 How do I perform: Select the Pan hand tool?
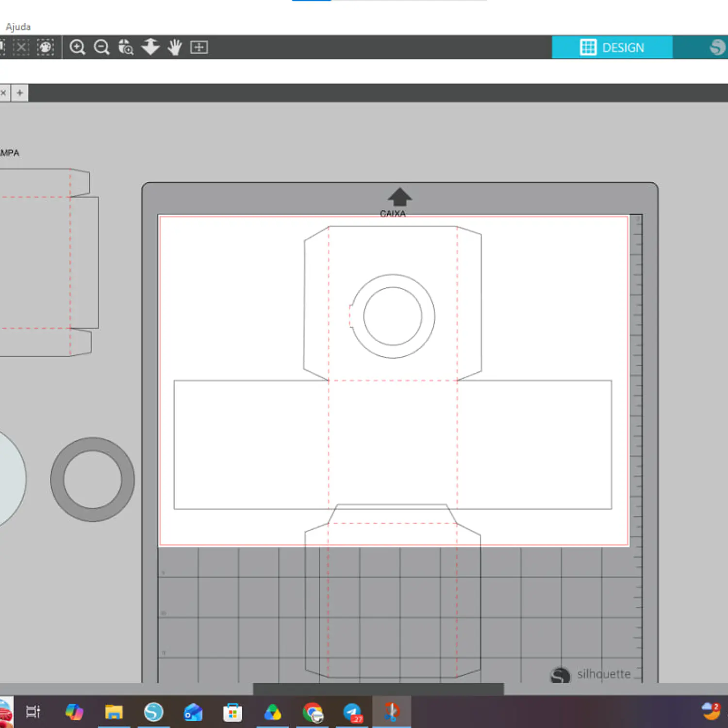click(x=175, y=47)
